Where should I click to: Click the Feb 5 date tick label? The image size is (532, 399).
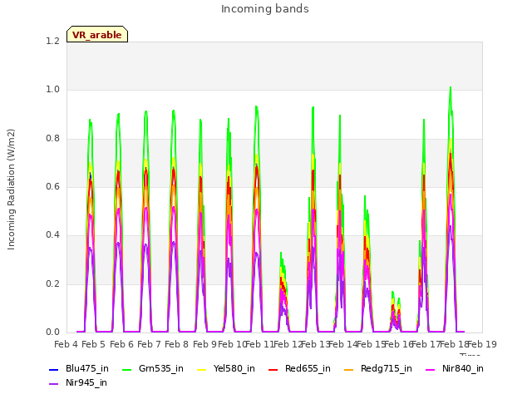[x=94, y=344]
